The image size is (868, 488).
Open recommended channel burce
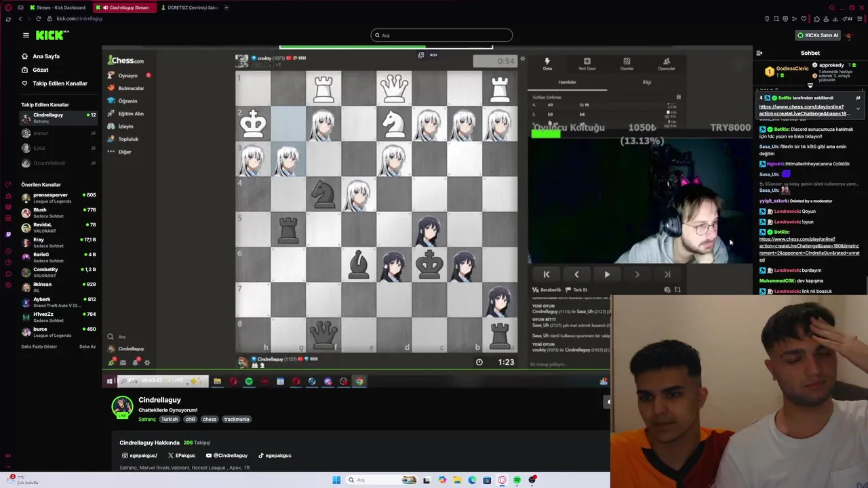coord(58,331)
